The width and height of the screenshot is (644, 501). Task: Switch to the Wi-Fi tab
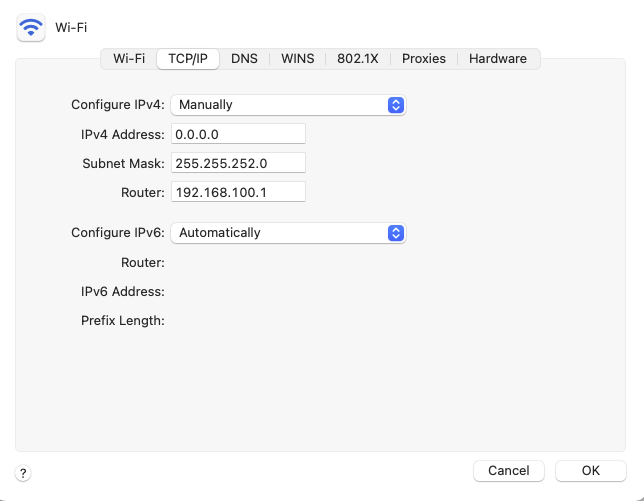(x=129, y=59)
